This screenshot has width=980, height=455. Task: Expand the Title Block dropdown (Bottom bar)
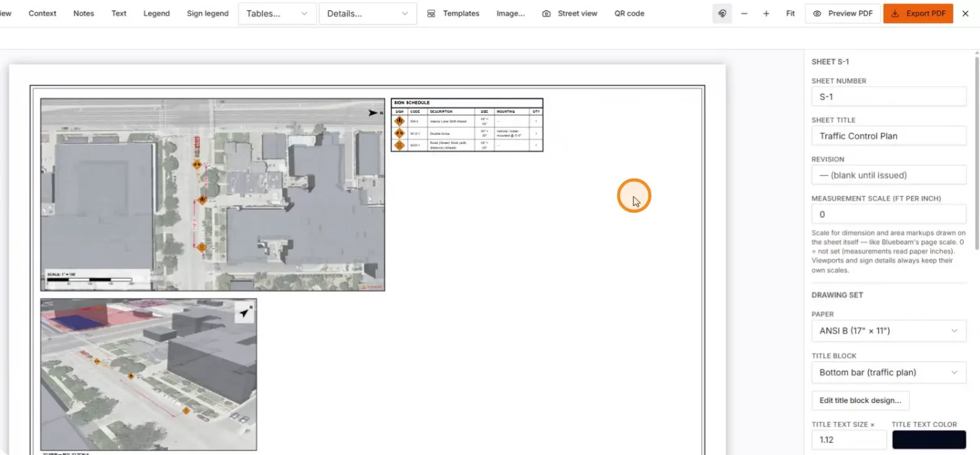(889, 372)
